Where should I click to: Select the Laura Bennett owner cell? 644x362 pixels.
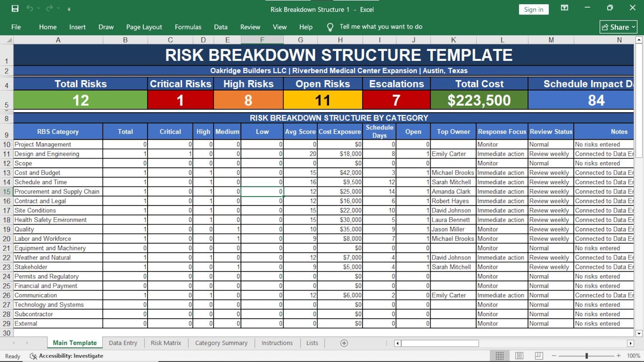click(453, 220)
